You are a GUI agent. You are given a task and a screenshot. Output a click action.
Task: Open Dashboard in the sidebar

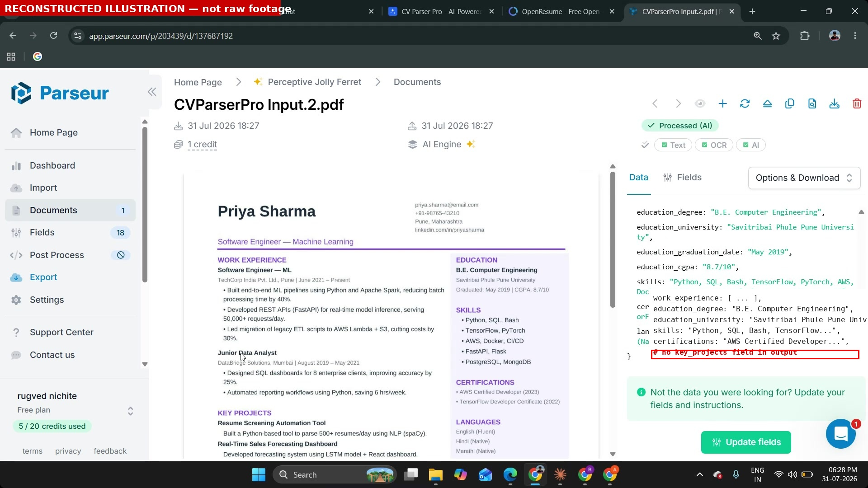tap(70, 165)
